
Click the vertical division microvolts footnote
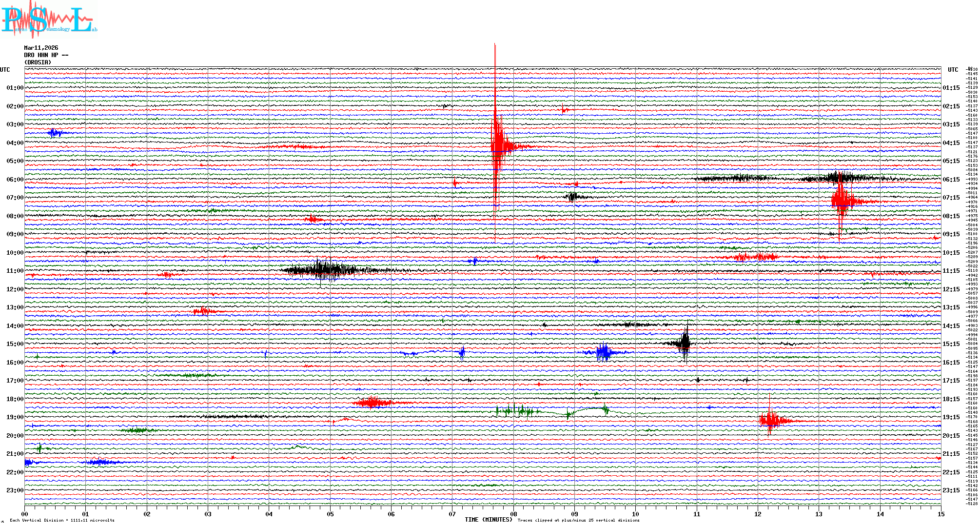coord(62,520)
